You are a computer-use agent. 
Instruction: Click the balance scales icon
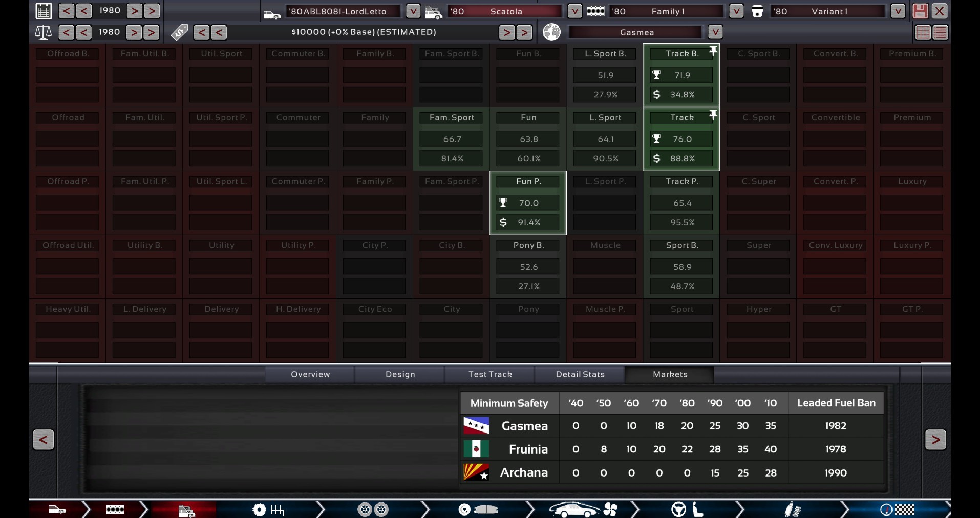[43, 33]
